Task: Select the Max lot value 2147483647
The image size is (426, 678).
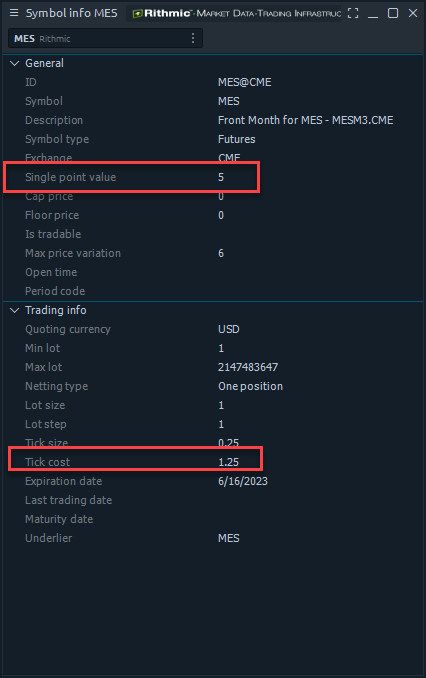Action: [248, 367]
